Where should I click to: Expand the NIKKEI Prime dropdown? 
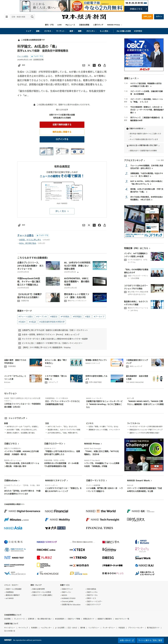coord(115,25)
